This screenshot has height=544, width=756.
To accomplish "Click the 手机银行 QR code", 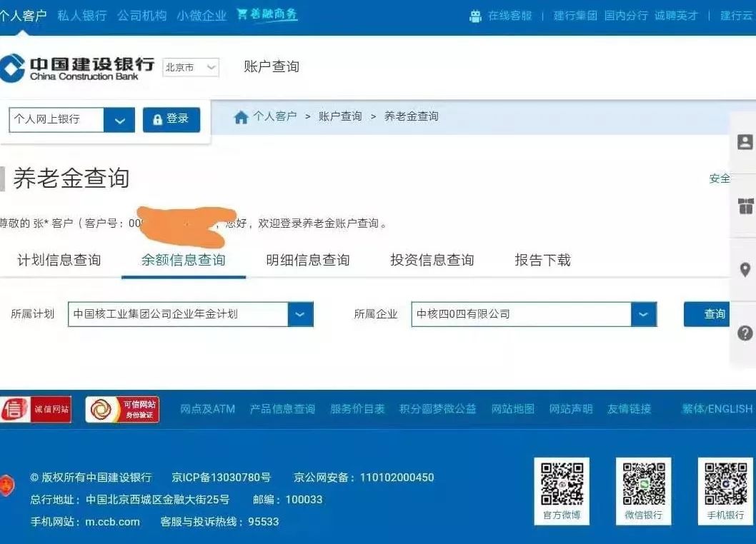I will point(725,483).
